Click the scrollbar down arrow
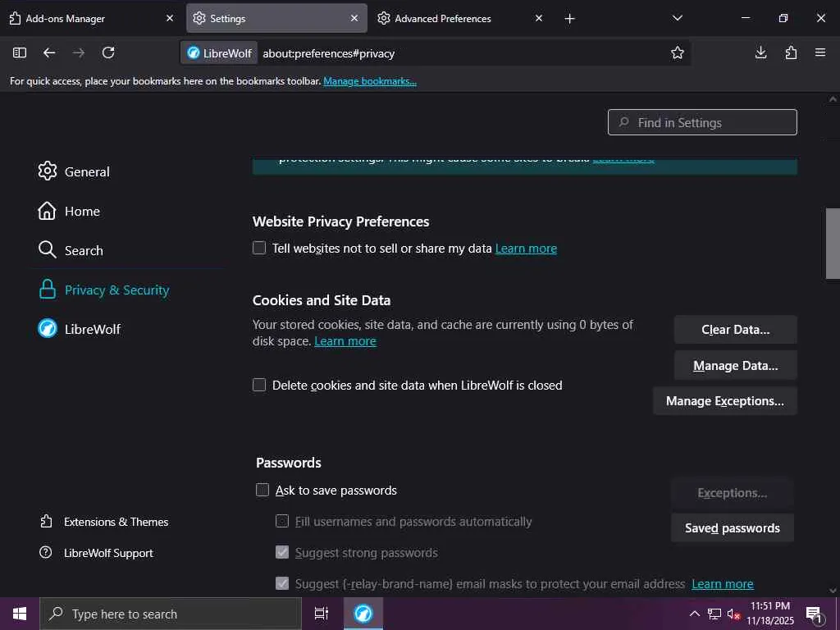840x630 pixels. tap(833, 591)
